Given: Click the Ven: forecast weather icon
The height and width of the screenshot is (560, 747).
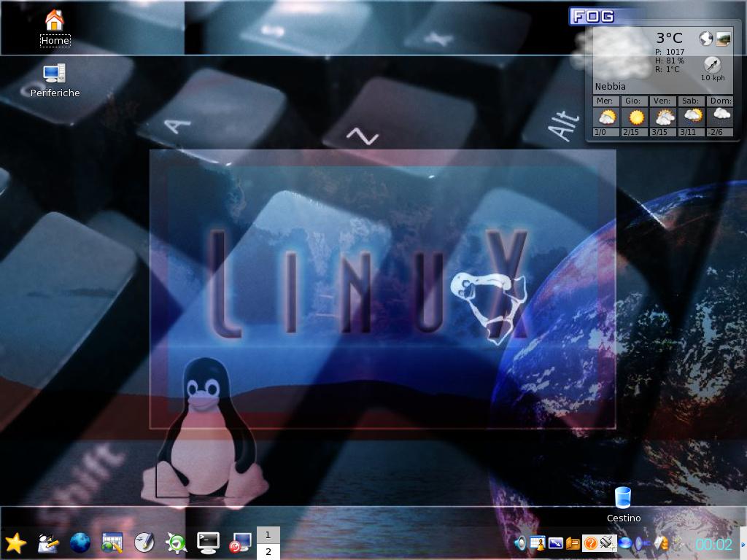Looking at the screenshot, I should coord(664,117).
